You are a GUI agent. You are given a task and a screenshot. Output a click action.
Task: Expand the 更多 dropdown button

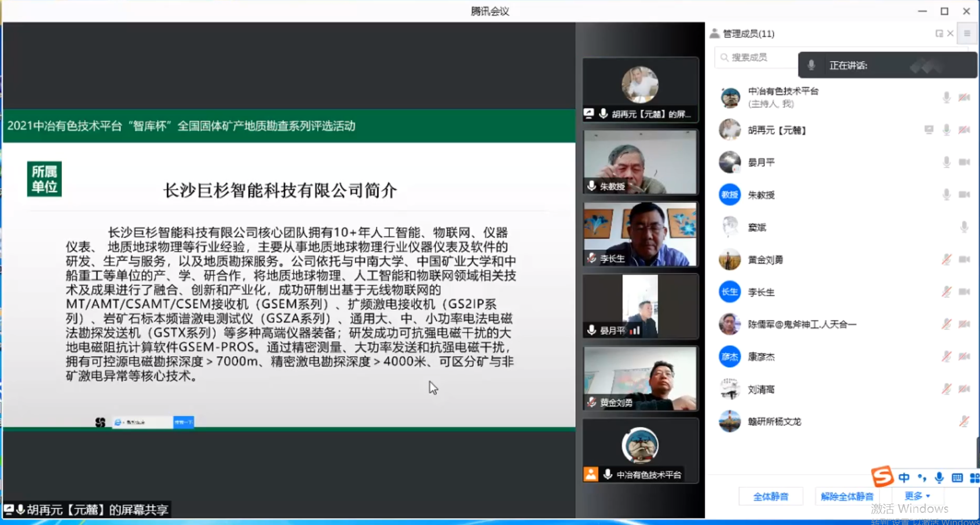(x=917, y=496)
